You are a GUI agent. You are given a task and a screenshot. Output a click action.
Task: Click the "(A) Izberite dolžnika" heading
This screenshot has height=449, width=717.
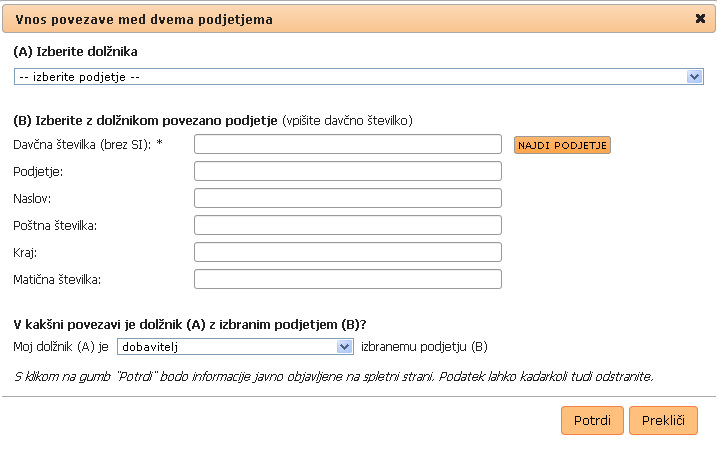click(75, 51)
